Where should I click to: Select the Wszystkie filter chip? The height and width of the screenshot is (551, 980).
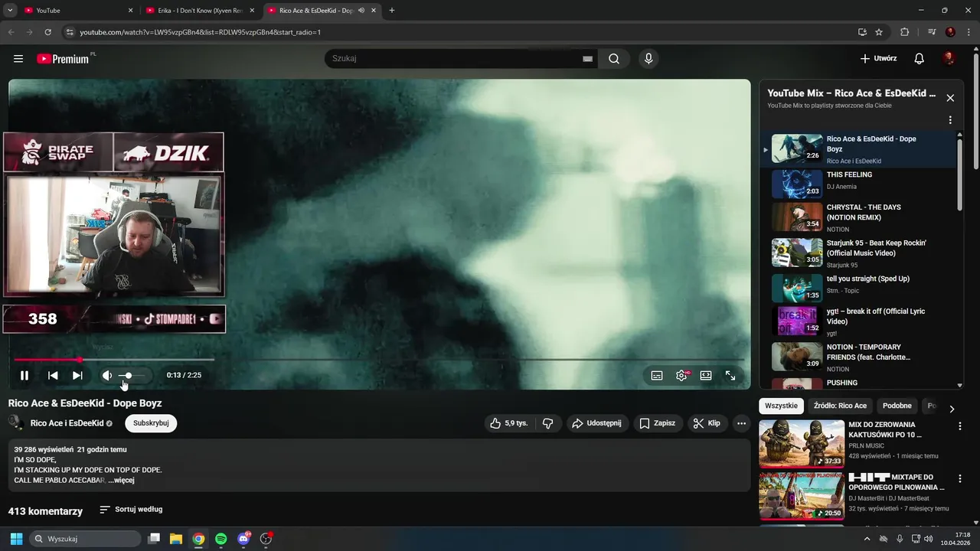tap(781, 406)
